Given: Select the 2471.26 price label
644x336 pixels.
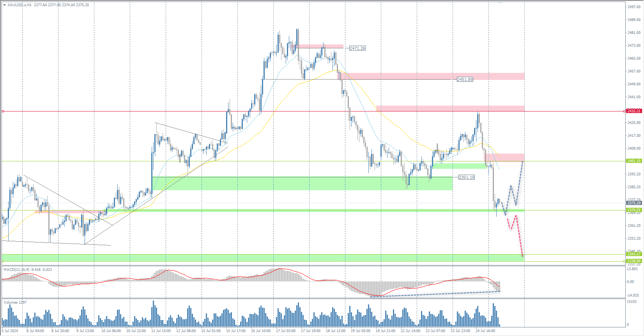Looking at the screenshot, I should click(x=357, y=48).
